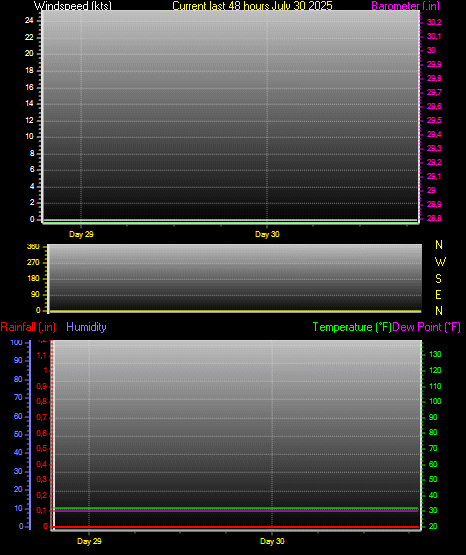
Task: Click the S compass label on direction chart
Action: coord(438,279)
